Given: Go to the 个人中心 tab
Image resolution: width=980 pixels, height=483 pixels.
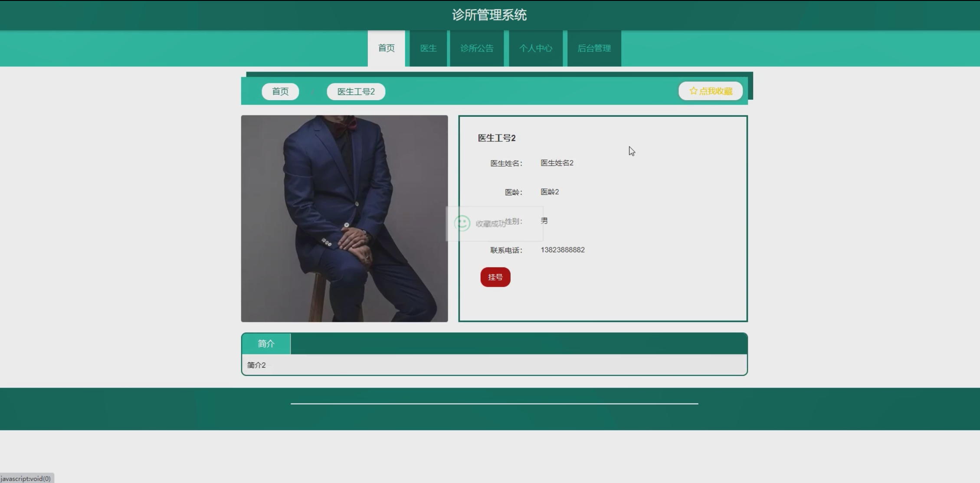Looking at the screenshot, I should point(536,48).
